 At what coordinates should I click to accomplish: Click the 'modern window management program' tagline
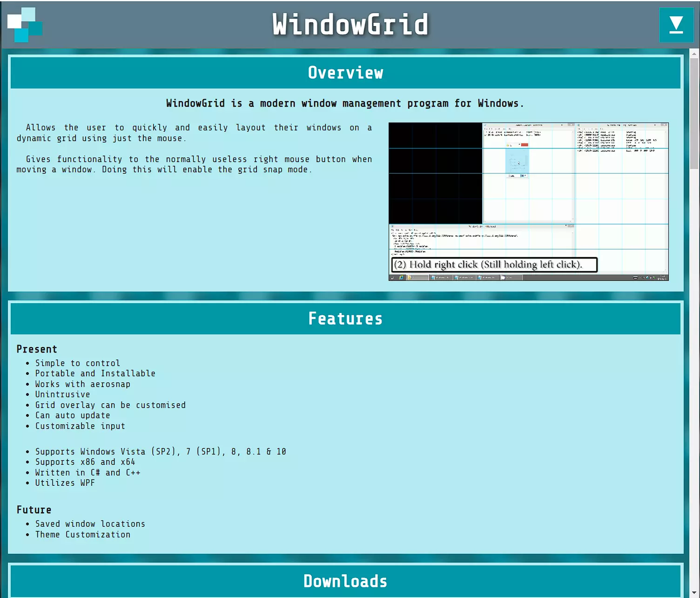click(345, 103)
